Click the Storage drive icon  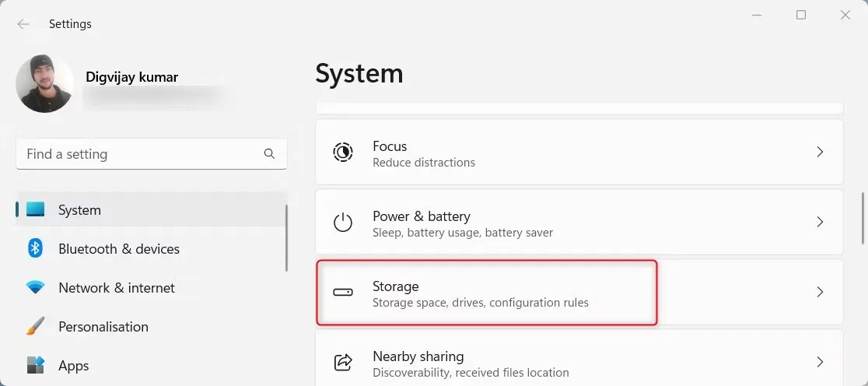(x=342, y=293)
